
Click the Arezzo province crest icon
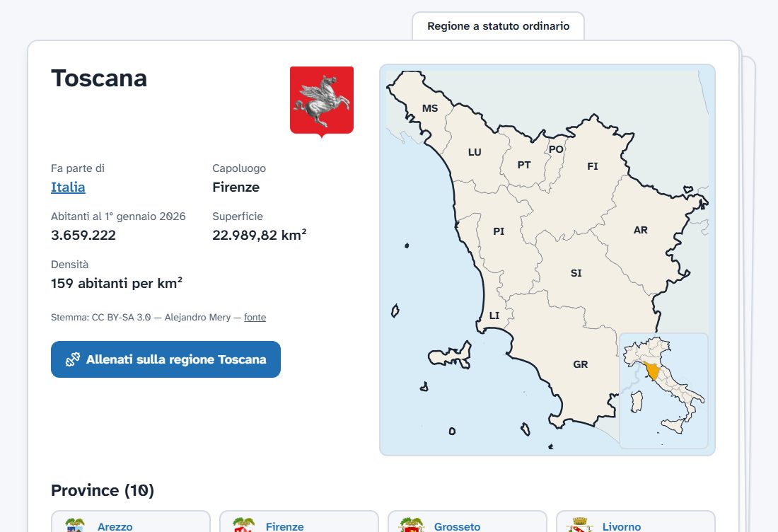coord(75,525)
